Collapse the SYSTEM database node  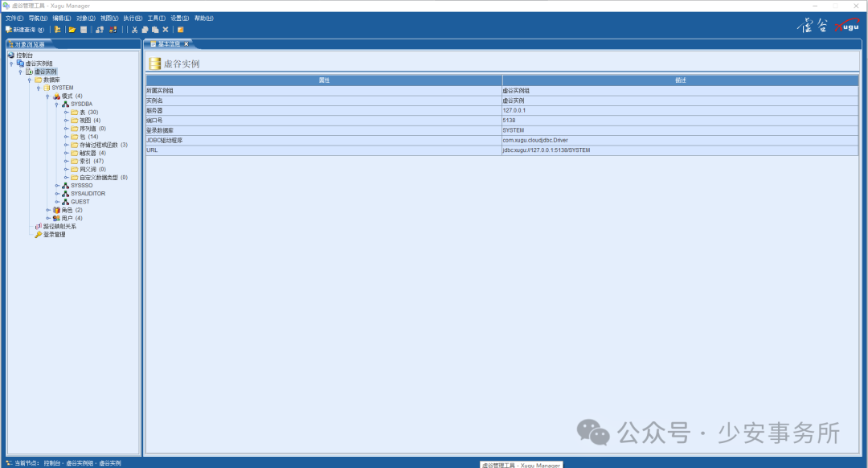(39, 88)
